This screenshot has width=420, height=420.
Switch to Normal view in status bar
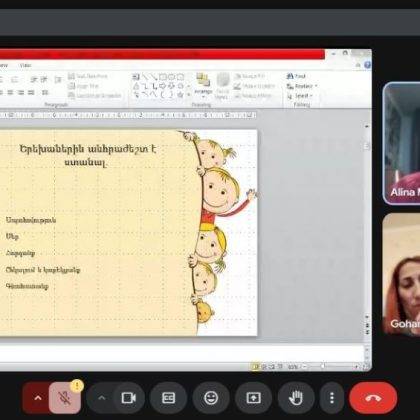point(255,367)
